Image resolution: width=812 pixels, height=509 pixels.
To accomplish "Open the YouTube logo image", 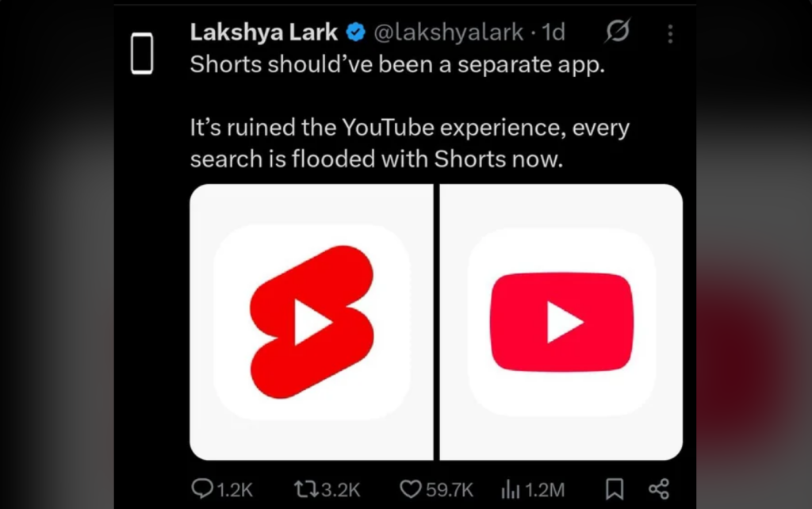I will [x=561, y=322].
